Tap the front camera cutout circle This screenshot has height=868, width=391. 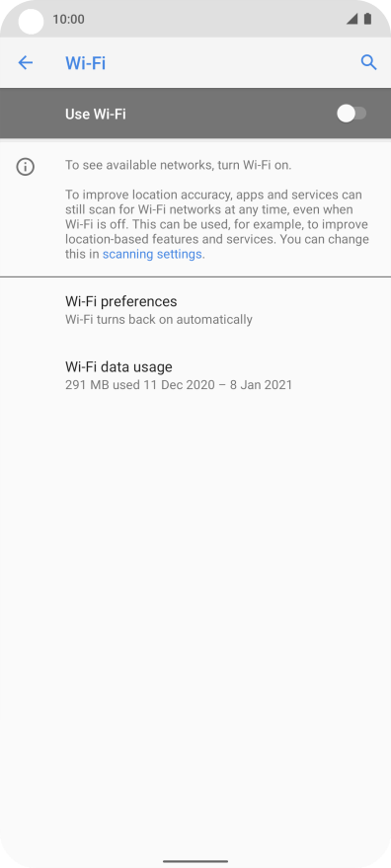31,22
